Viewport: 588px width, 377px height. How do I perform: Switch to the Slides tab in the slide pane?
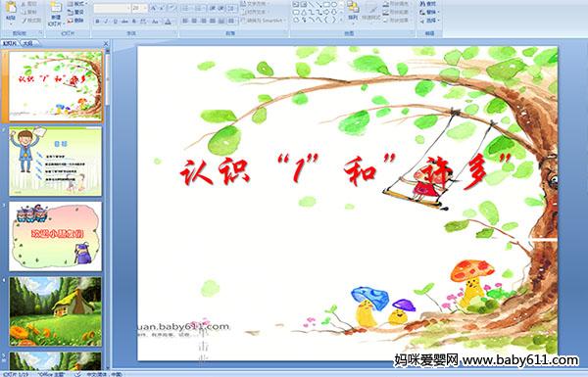coord(10,43)
